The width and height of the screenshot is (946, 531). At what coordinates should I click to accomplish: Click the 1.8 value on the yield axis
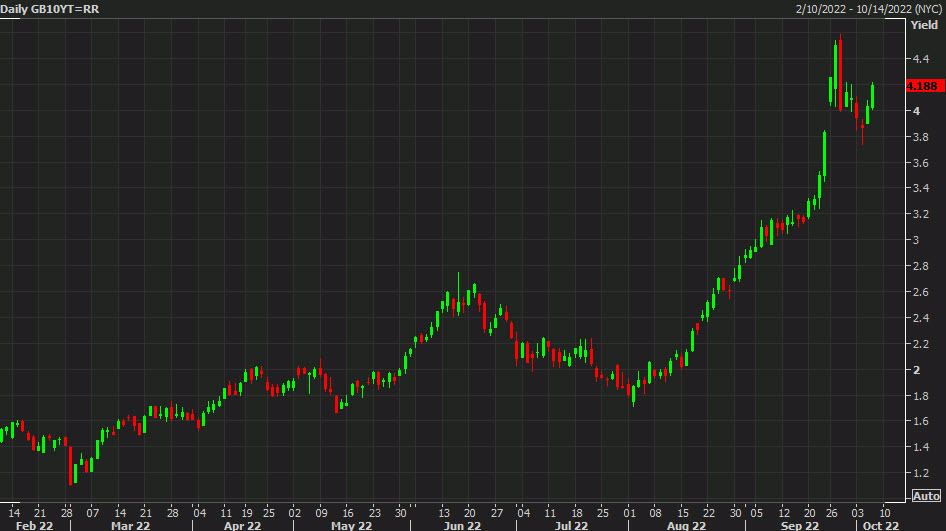click(921, 396)
